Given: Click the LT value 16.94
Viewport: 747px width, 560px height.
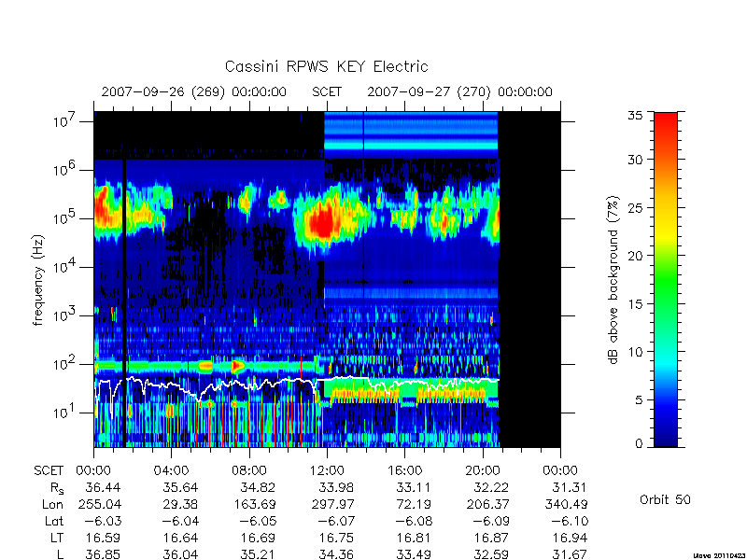Looking at the screenshot, I should (569, 538).
